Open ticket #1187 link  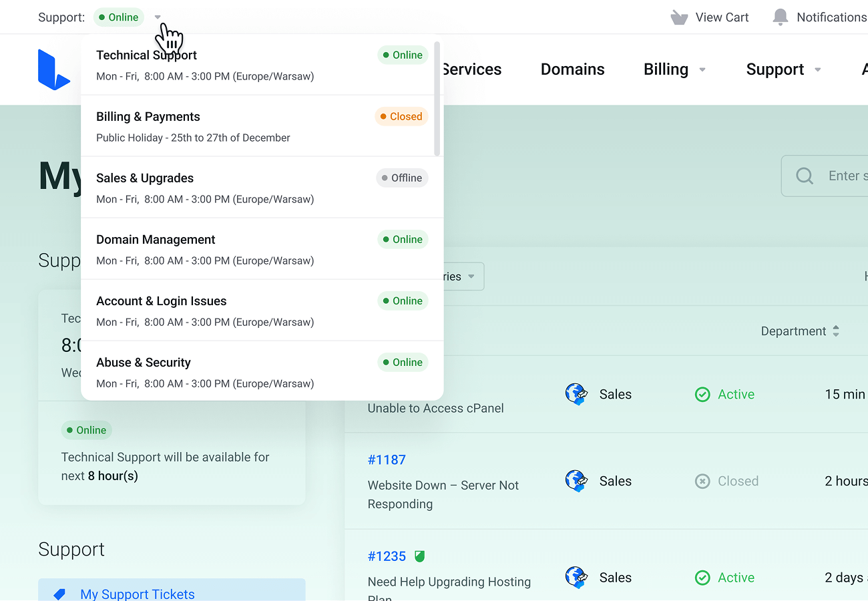[387, 459]
